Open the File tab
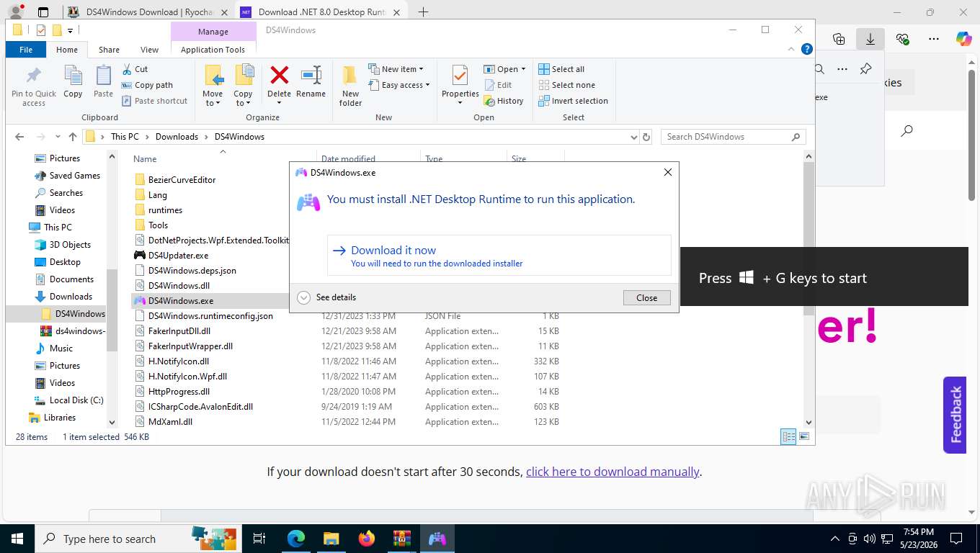The height and width of the screenshot is (553, 980). point(26,50)
